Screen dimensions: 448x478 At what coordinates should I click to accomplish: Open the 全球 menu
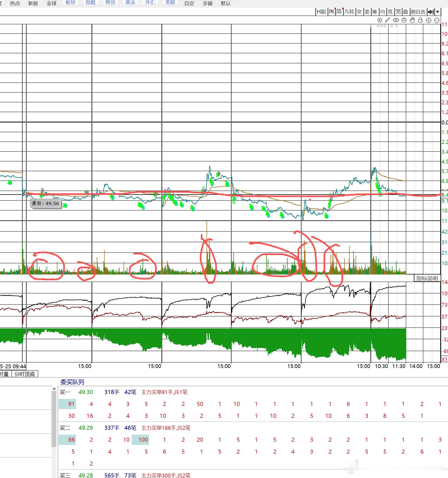point(51,3)
